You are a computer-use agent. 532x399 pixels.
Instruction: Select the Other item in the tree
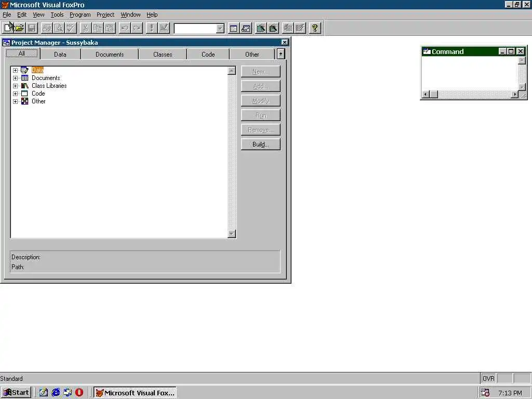[x=38, y=101]
